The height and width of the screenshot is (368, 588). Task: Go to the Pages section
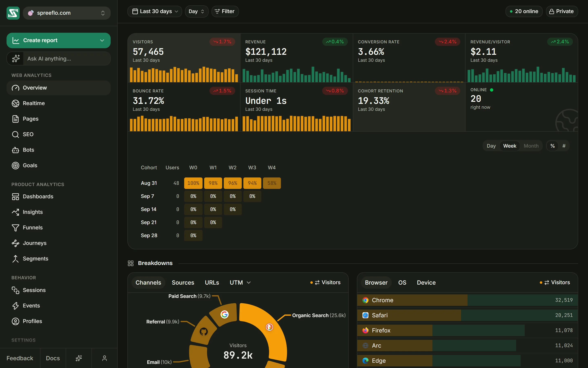[x=59, y=119]
